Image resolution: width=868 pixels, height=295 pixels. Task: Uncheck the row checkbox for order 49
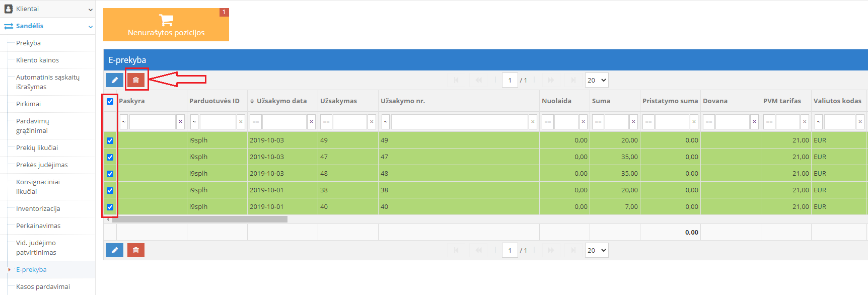pos(110,140)
